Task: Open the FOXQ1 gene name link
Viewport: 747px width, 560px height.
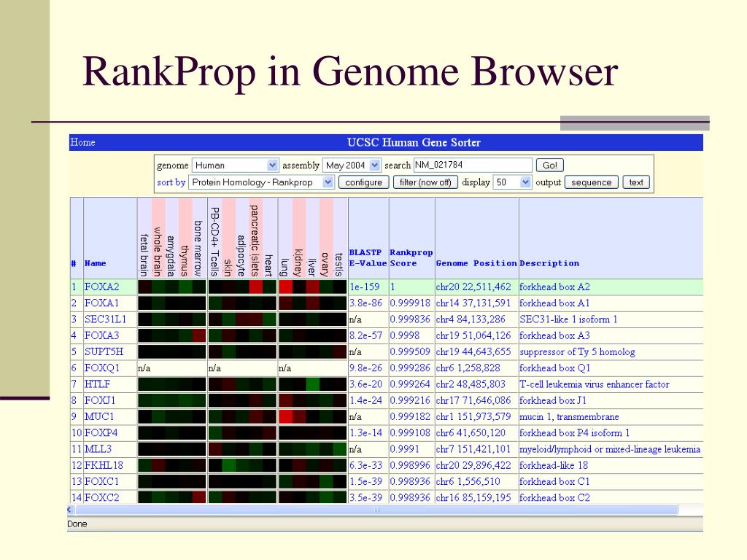Action: [102, 367]
